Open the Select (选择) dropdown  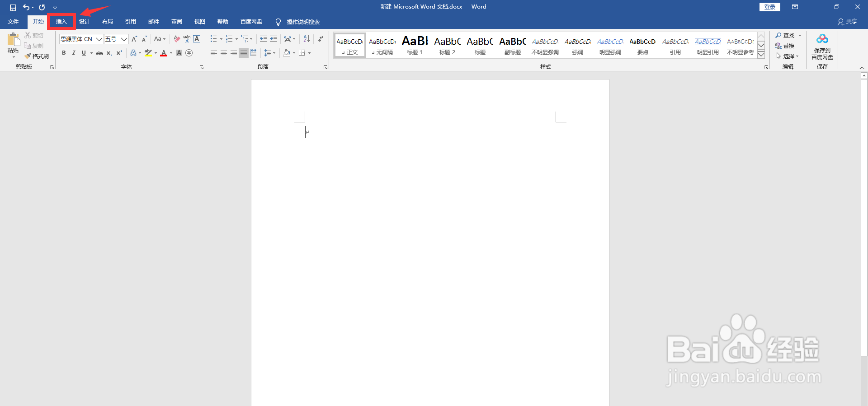pos(787,56)
